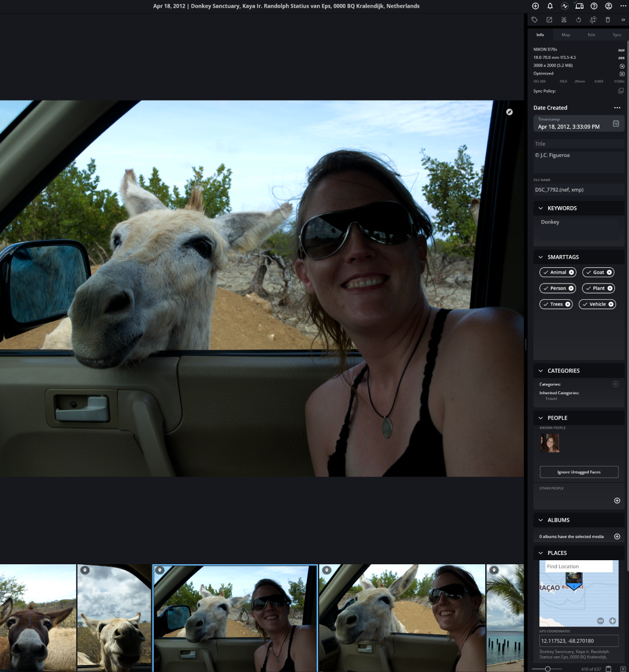Click the known person face thumbnail
Screen dimensions: 629x672
pos(550,443)
